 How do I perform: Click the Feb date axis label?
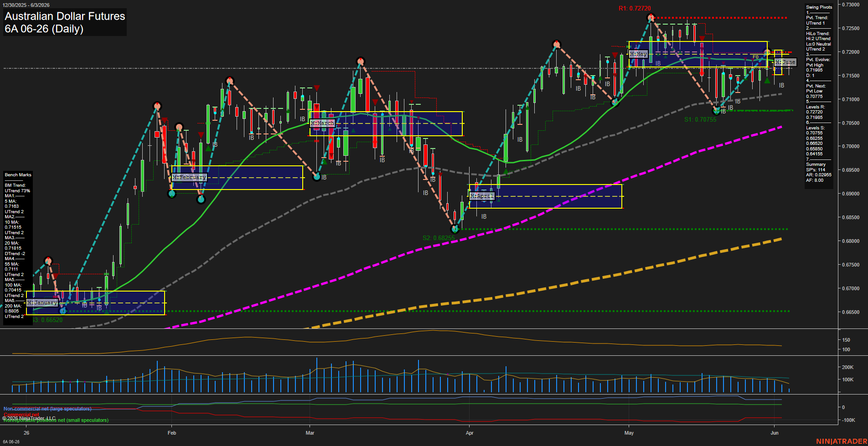click(x=172, y=433)
